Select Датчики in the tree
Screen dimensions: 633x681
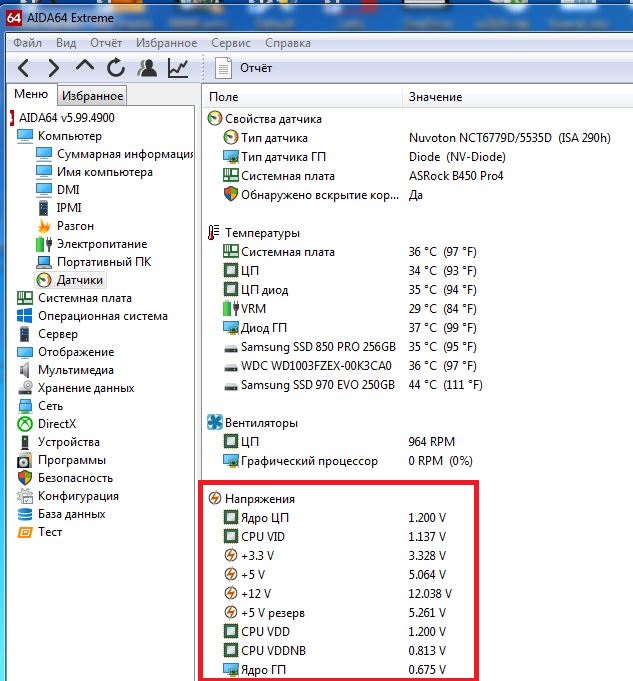[x=70, y=280]
